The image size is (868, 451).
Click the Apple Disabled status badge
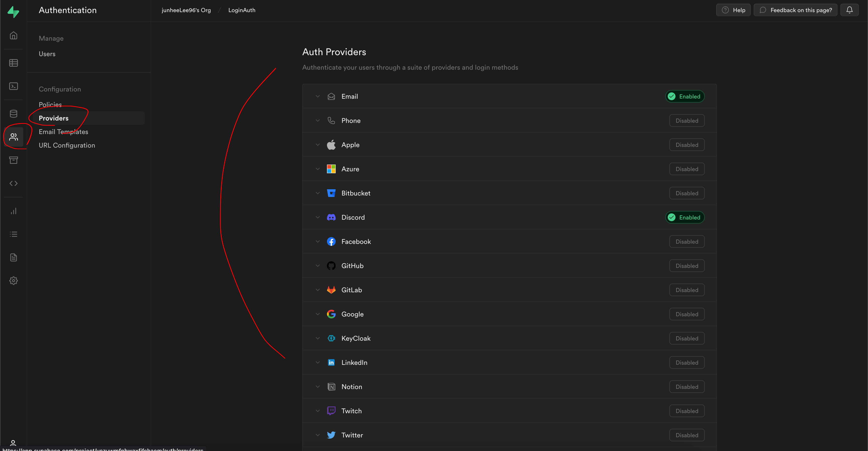[687, 145]
